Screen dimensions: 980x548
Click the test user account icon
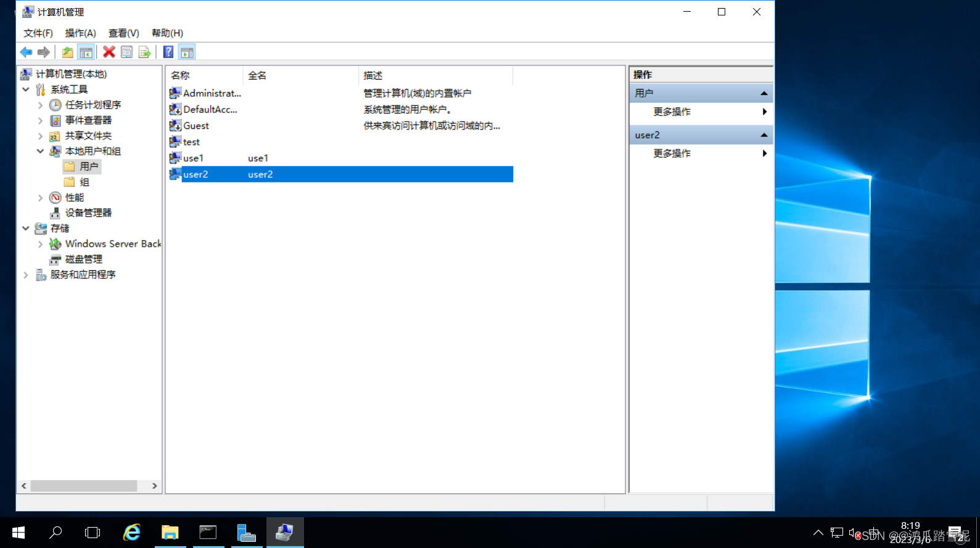tap(175, 141)
